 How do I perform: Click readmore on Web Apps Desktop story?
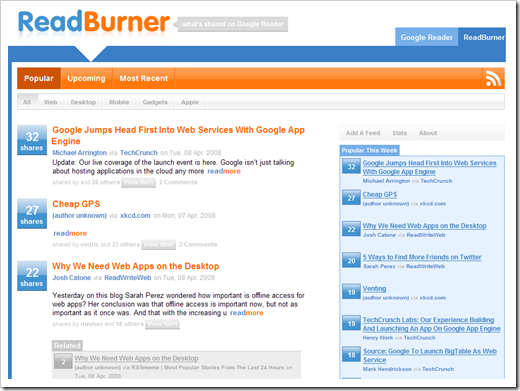[x=247, y=313]
